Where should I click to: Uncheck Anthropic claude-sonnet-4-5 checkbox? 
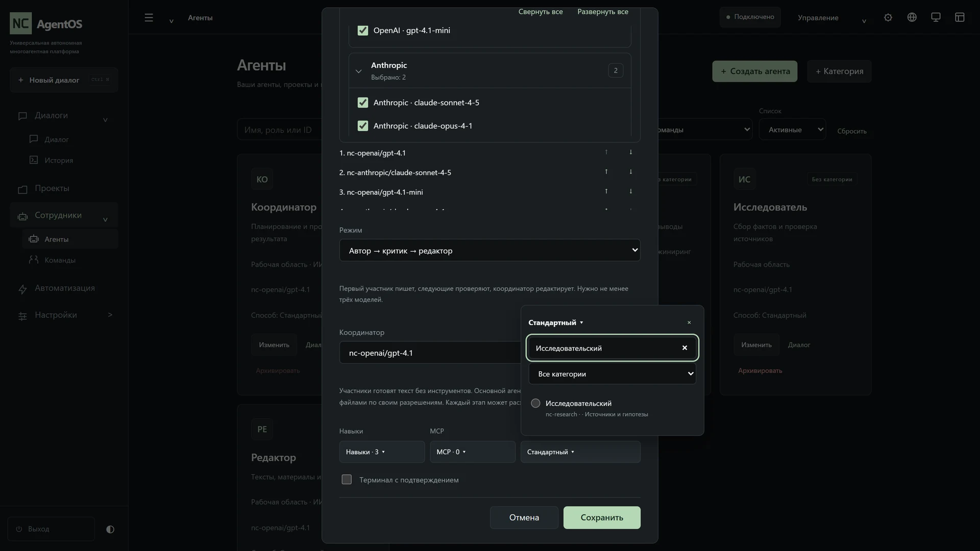(x=363, y=103)
